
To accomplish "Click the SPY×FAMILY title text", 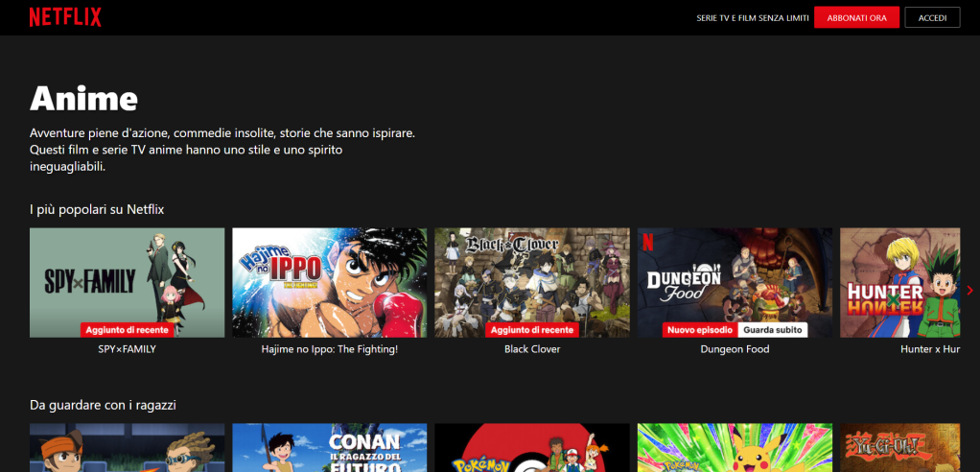I will coord(127,350).
